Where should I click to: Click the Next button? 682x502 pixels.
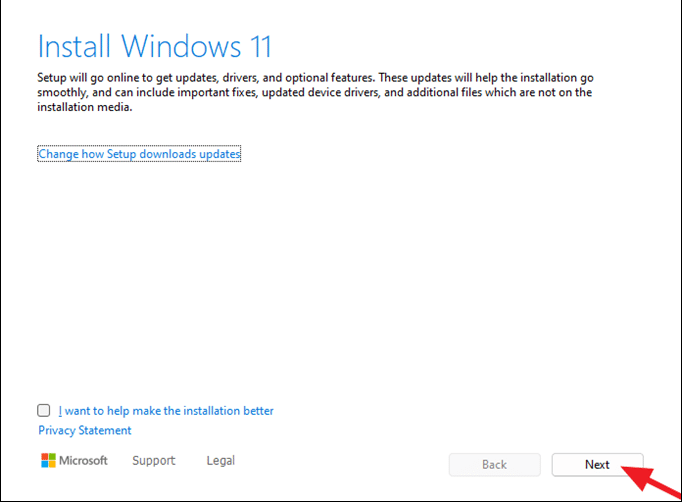597,464
